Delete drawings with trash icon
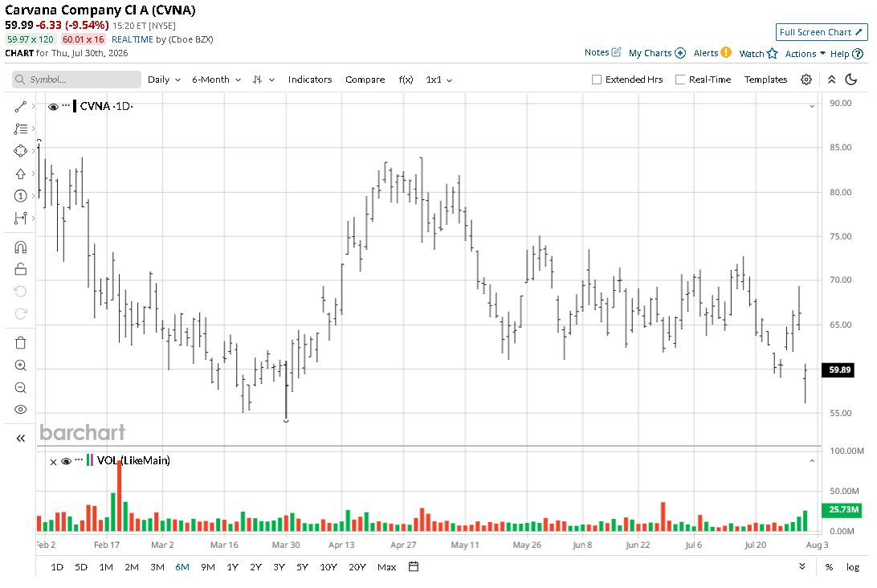 (21, 343)
